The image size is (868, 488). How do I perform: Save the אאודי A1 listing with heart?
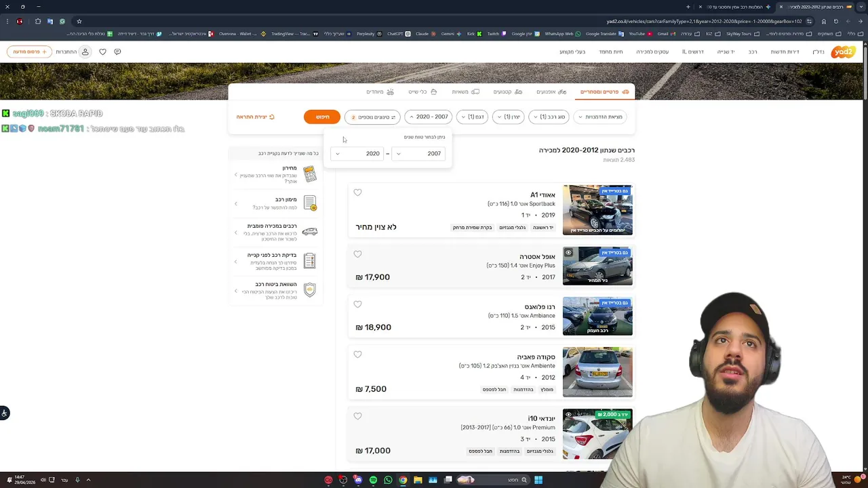click(357, 192)
